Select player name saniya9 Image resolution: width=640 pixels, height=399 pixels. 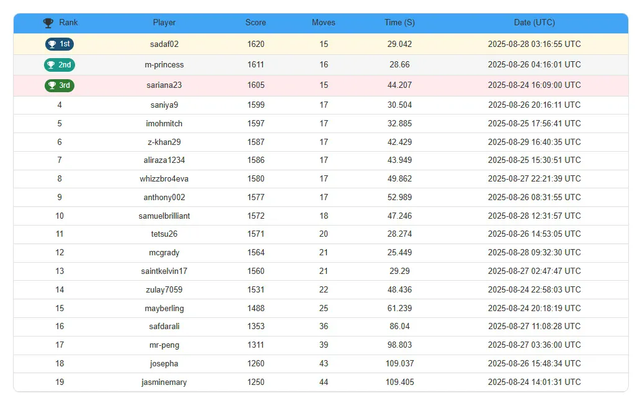164,105
